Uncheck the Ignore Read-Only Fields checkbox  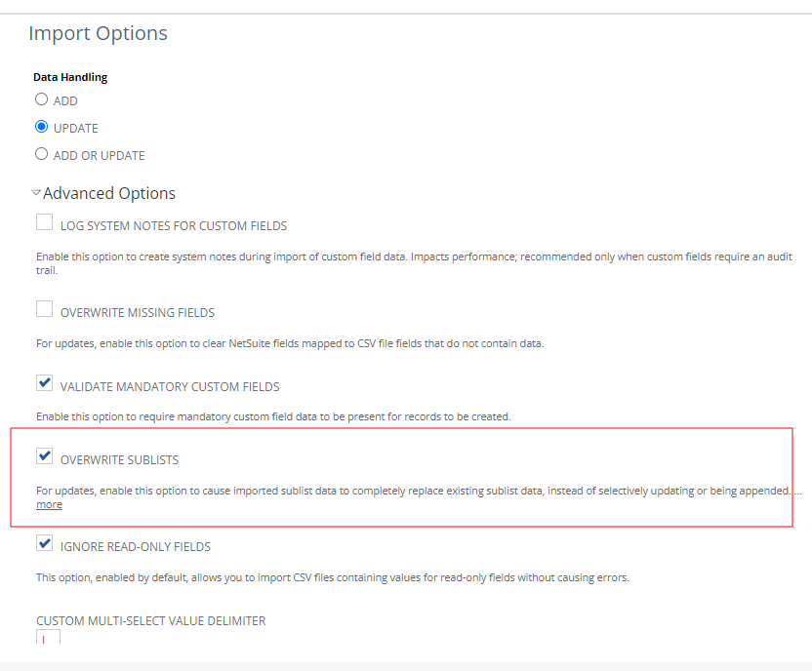[44, 543]
